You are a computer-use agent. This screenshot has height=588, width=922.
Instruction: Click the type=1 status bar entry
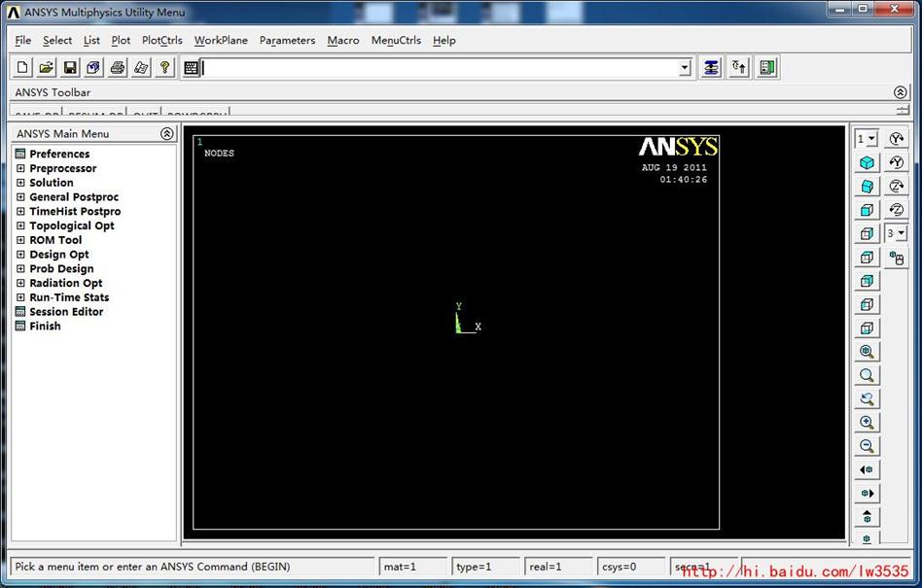[485, 567]
